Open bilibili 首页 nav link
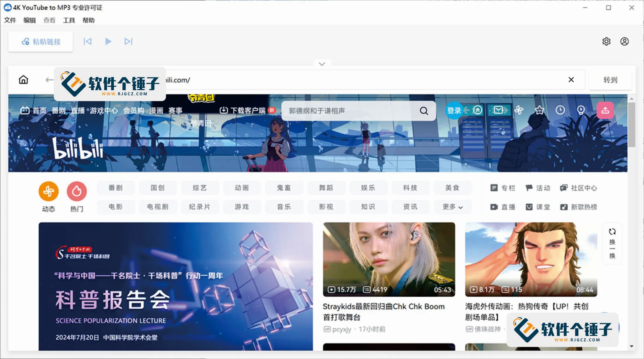Viewport: 644px width, 359px height. click(34, 110)
